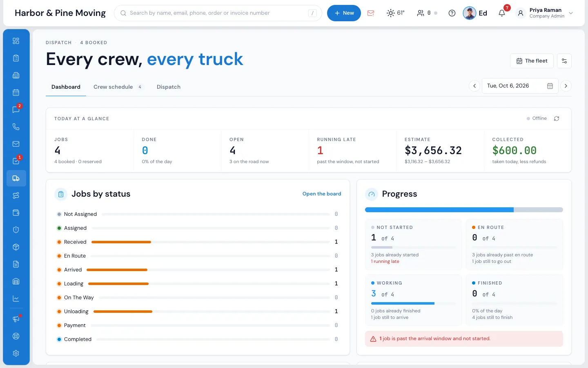The image size is (588, 368).
Task: Open the envelope mail sidebar icon
Action: point(16,144)
